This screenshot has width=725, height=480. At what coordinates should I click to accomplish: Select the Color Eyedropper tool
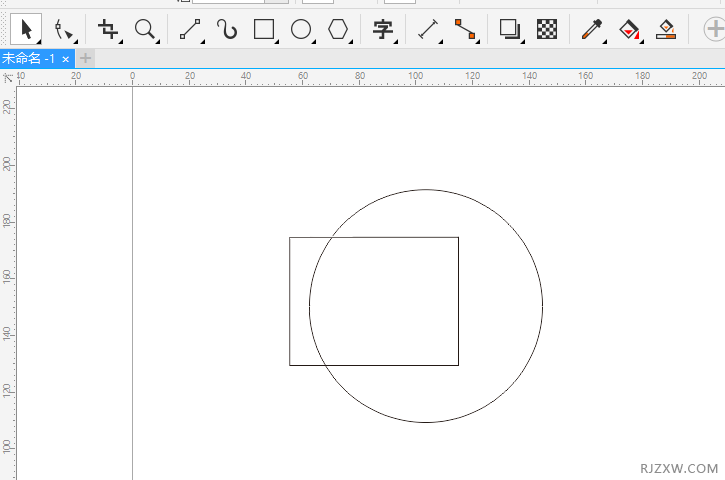(592, 30)
